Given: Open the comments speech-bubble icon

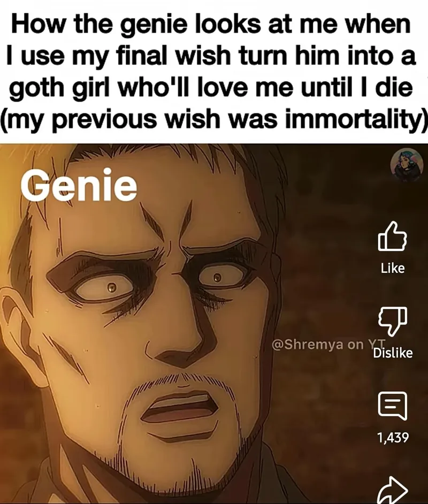Looking at the screenshot, I should [393, 406].
